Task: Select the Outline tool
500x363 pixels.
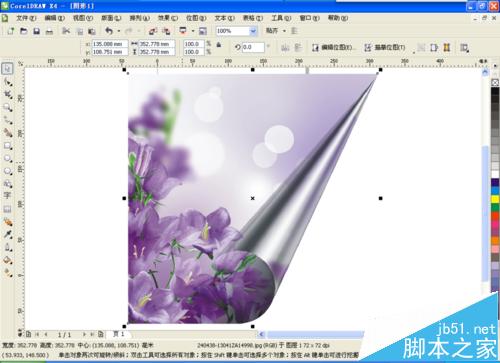Action: click(8, 247)
